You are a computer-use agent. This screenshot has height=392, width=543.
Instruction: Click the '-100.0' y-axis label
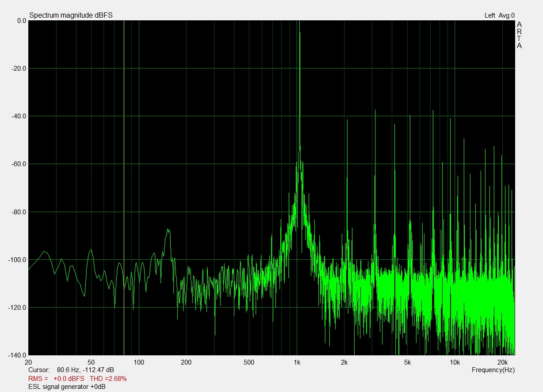click(x=18, y=260)
